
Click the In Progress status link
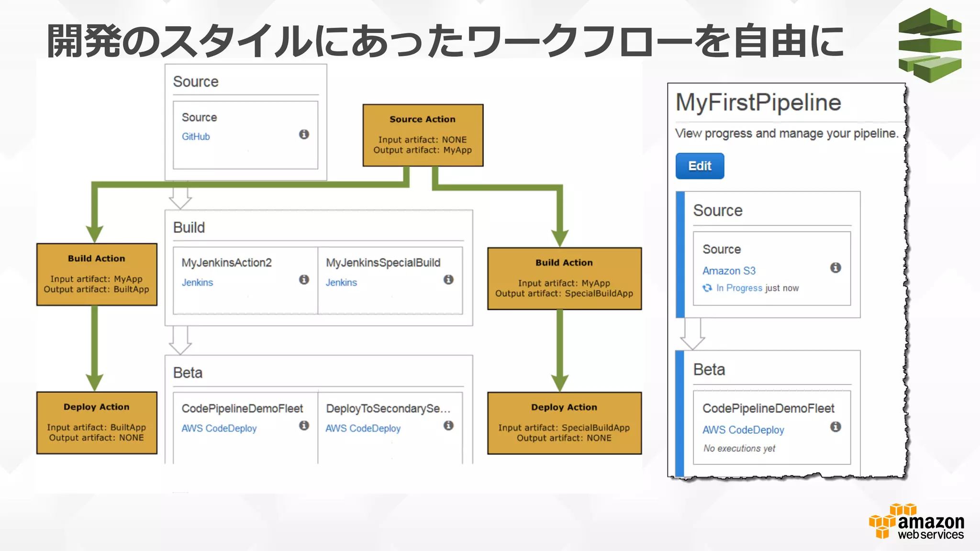coord(739,288)
